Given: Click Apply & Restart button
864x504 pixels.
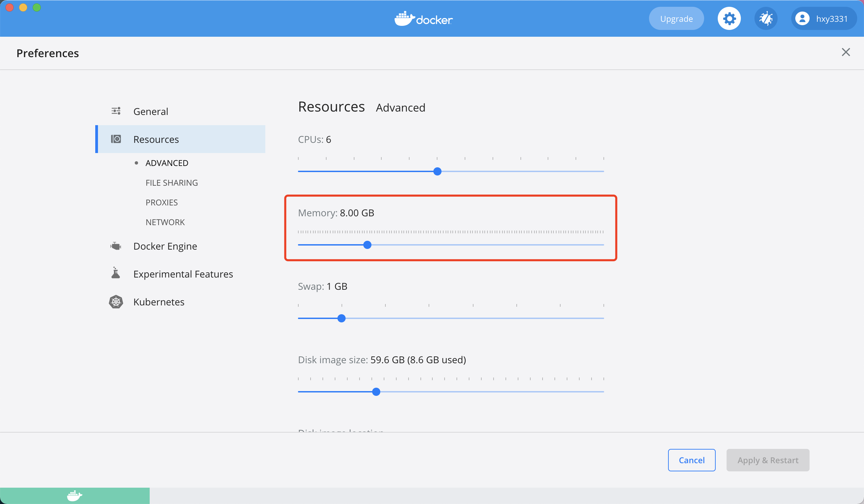Looking at the screenshot, I should coord(768,460).
